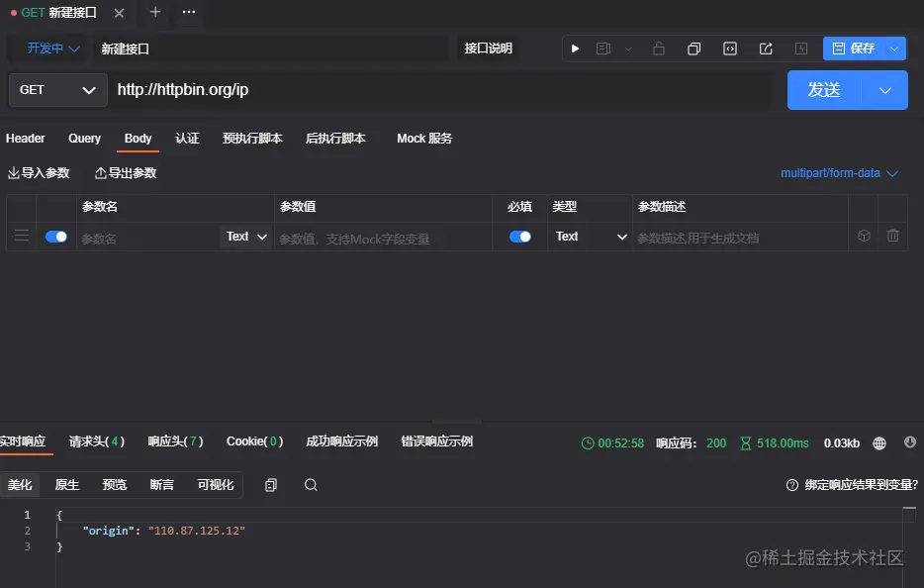
Task: Click the share interface icon
Action: click(x=766, y=49)
